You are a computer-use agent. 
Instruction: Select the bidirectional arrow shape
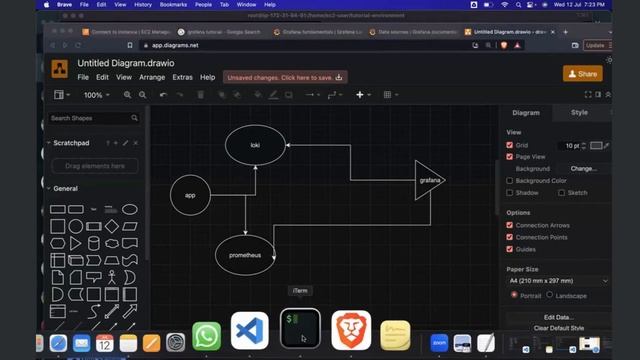click(x=111, y=311)
